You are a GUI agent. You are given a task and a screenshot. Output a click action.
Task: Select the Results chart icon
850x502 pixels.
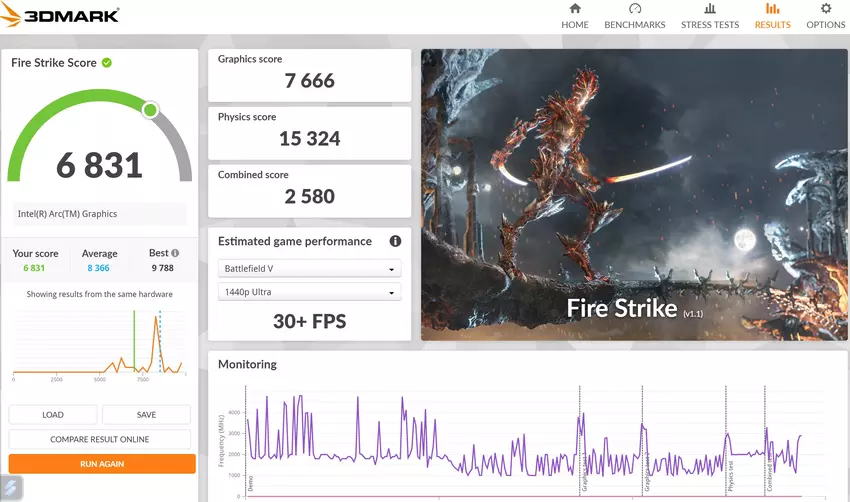(x=772, y=9)
